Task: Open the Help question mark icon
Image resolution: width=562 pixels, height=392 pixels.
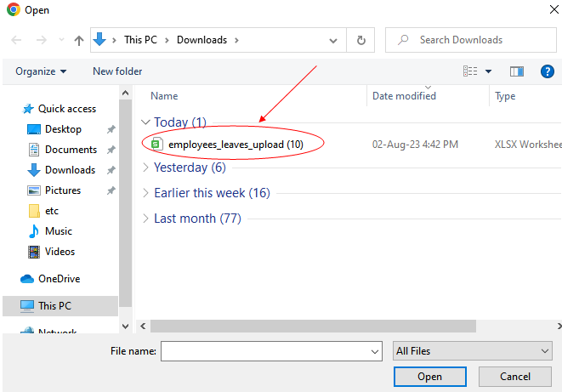Action: (x=548, y=71)
